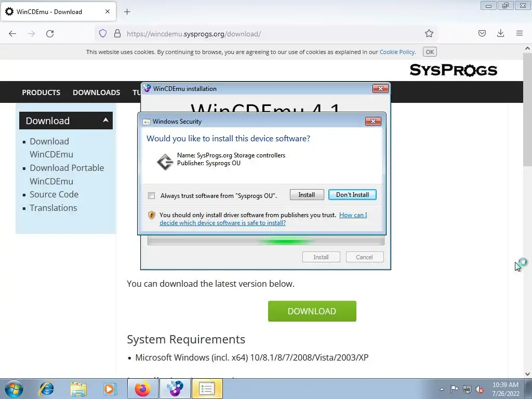
Task: Open link on deciding safe device software
Action: point(263,219)
